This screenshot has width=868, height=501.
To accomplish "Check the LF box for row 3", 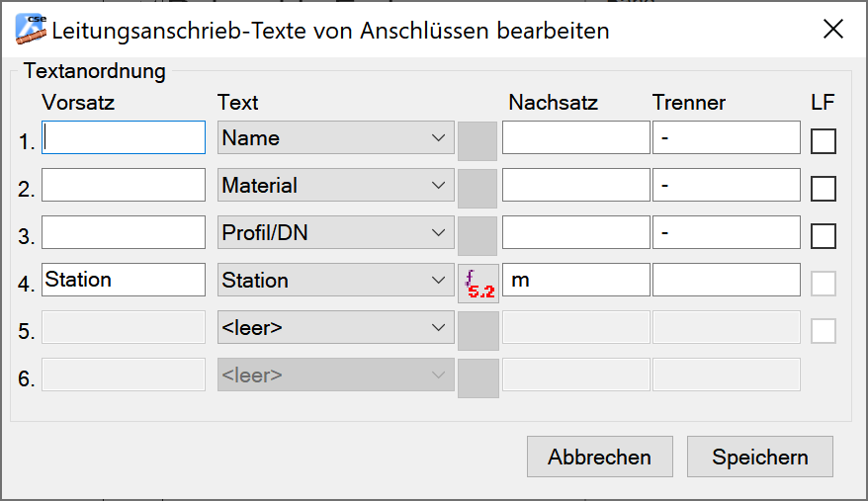I will click(824, 236).
